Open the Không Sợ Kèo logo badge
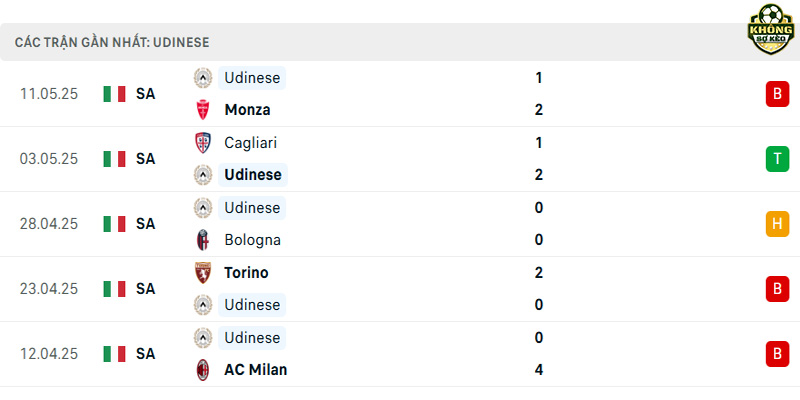The width and height of the screenshot is (800, 400). 771,29
